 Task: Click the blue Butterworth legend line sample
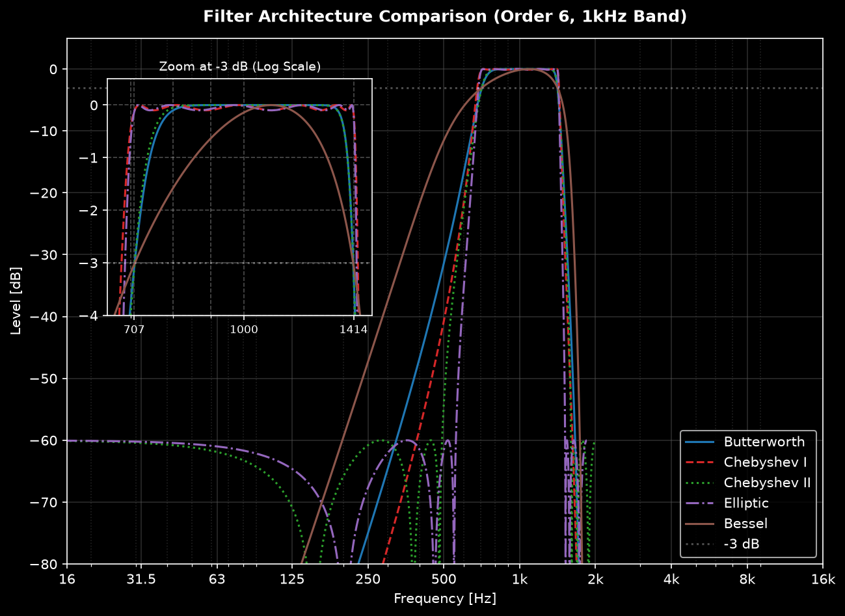(699, 442)
